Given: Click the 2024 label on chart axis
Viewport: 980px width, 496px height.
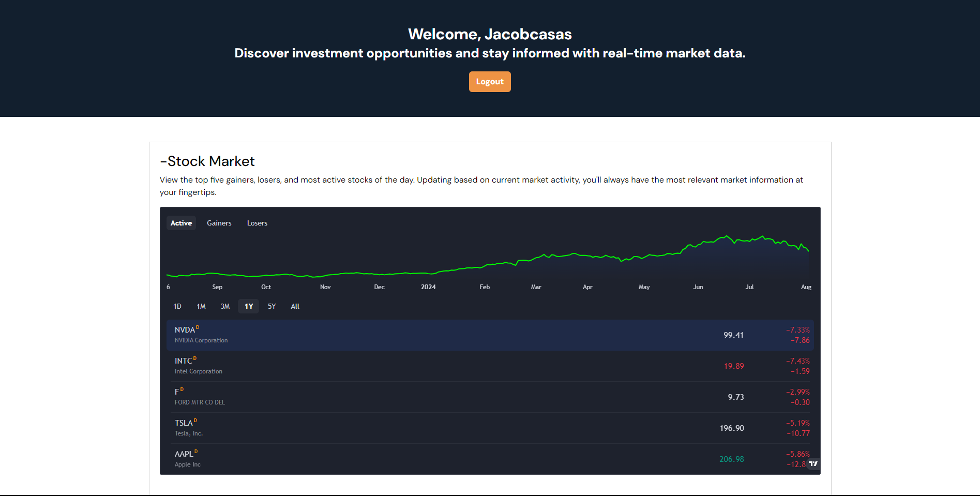Looking at the screenshot, I should [428, 287].
